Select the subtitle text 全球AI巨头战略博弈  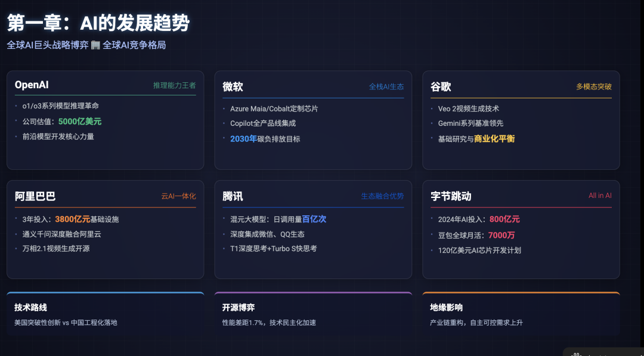tap(48, 45)
